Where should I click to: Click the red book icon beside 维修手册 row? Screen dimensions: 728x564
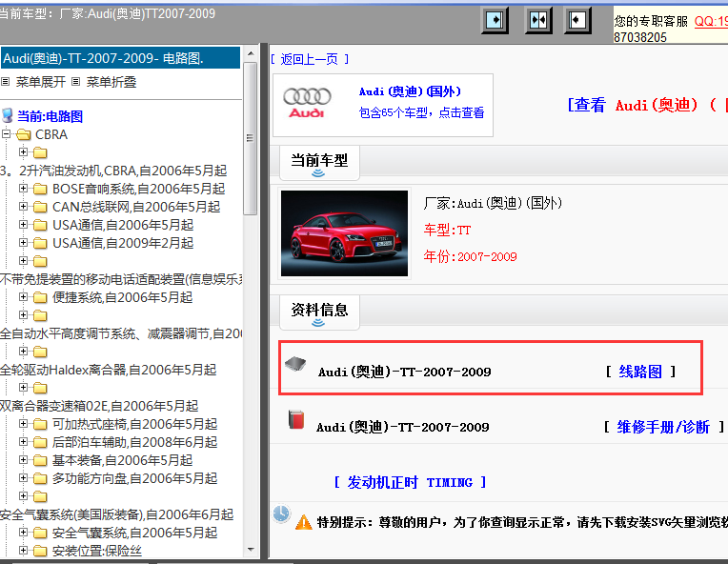(296, 419)
